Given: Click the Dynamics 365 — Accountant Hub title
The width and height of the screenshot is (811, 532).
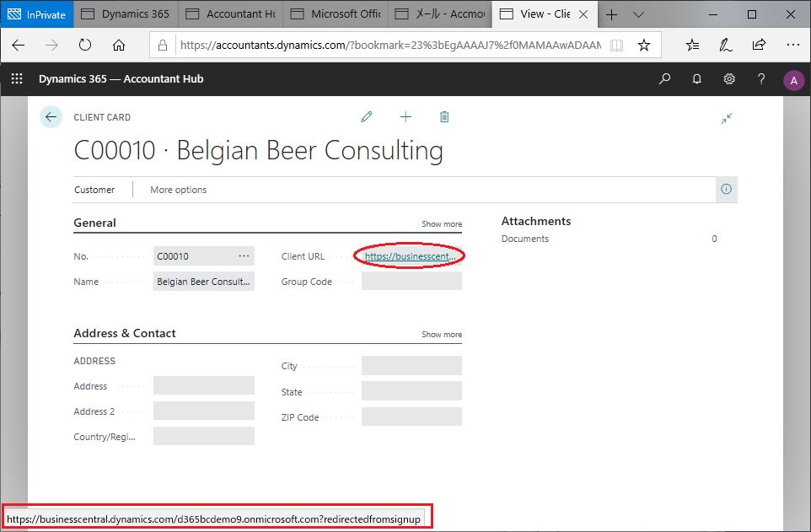Looking at the screenshot, I should (121, 78).
